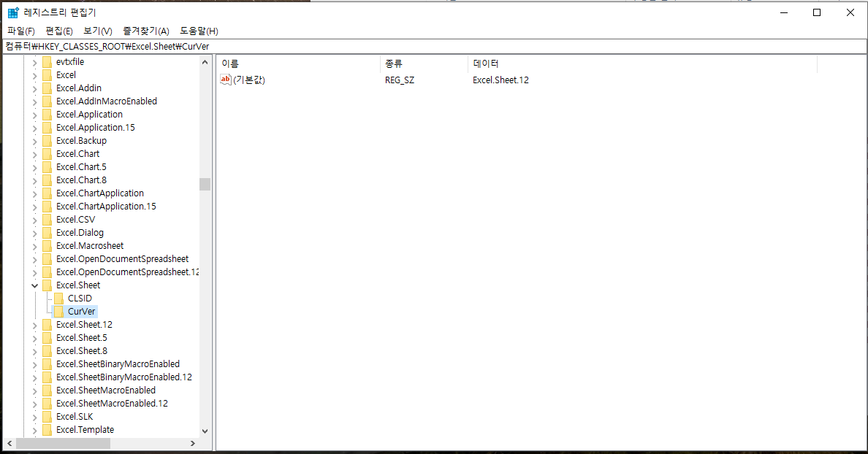The height and width of the screenshot is (454, 868).
Task: Click the Excel.SheetBinaryMacroEnabled.12 folder icon
Action: (x=47, y=377)
